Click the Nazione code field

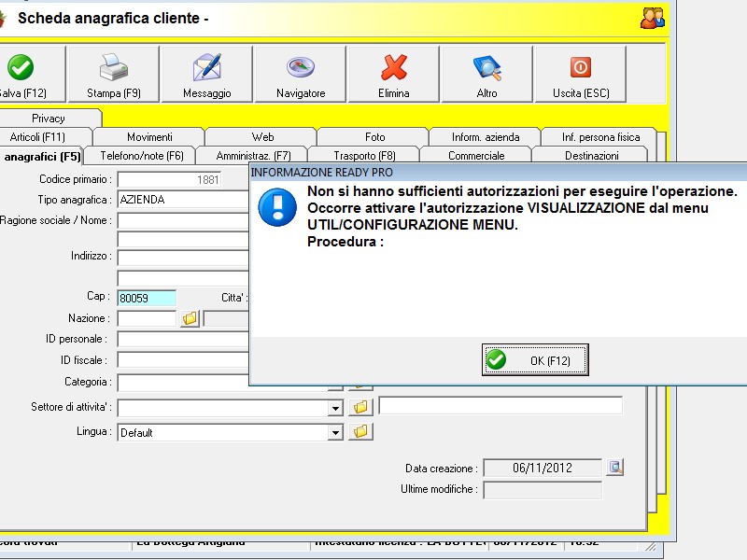147,318
